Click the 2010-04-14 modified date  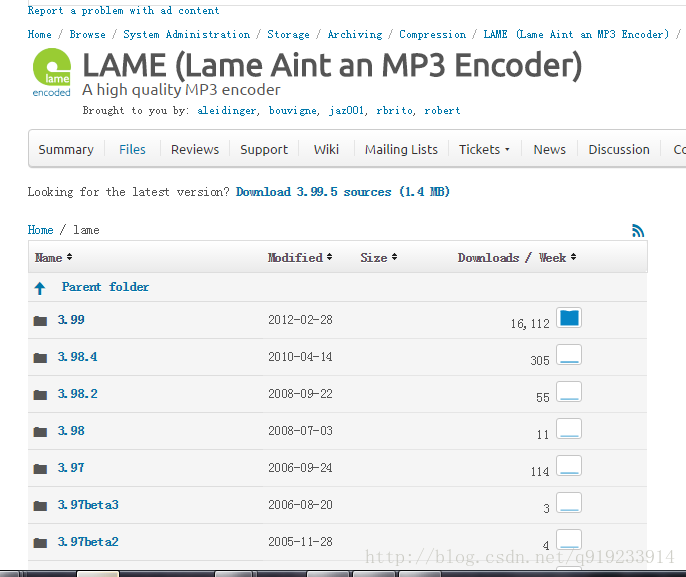click(x=300, y=357)
